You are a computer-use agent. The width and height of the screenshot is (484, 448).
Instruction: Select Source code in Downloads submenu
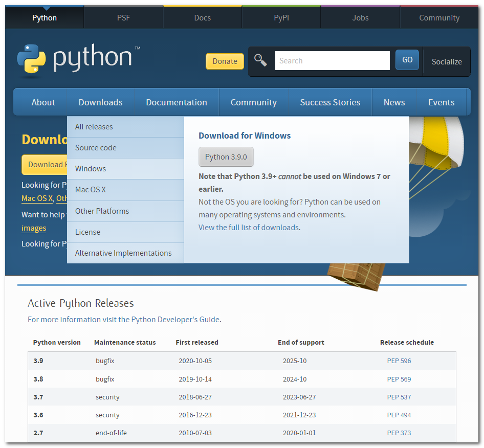coord(125,148)
